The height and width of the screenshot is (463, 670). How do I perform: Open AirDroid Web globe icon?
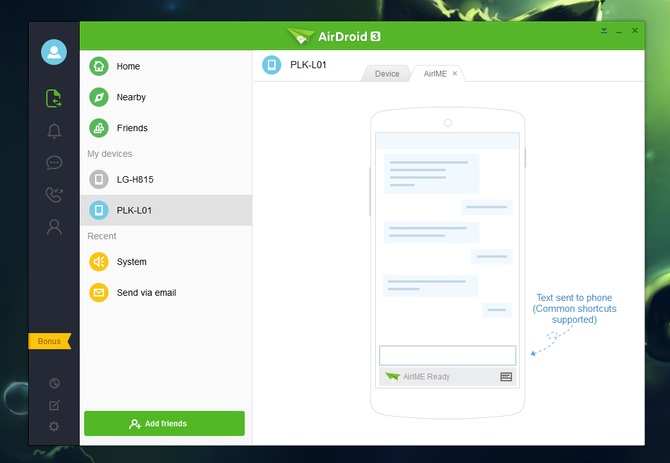54,383
